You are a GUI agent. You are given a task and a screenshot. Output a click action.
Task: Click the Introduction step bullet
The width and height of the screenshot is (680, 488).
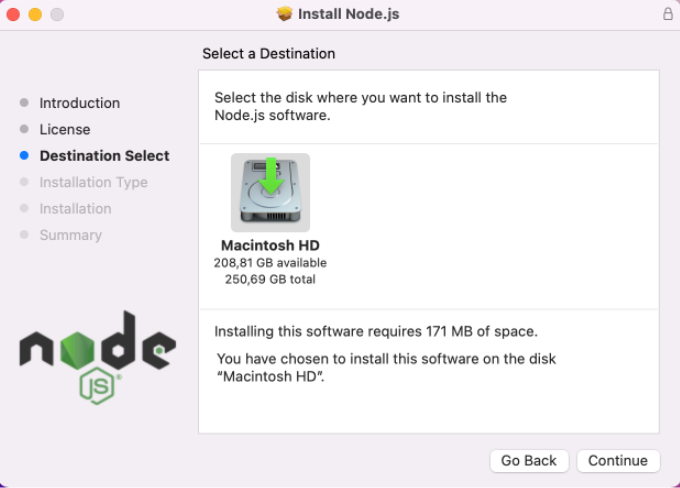pos(24,103)
